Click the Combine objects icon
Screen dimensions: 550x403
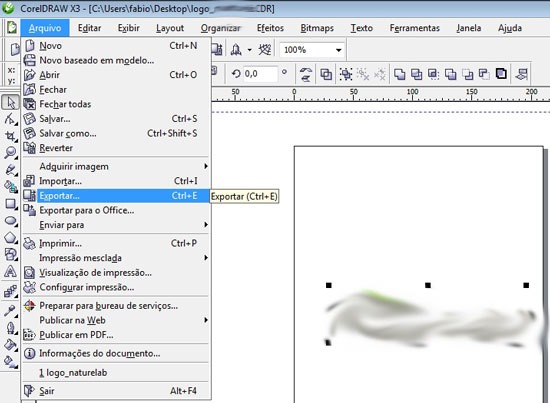(x=326, y=74)
